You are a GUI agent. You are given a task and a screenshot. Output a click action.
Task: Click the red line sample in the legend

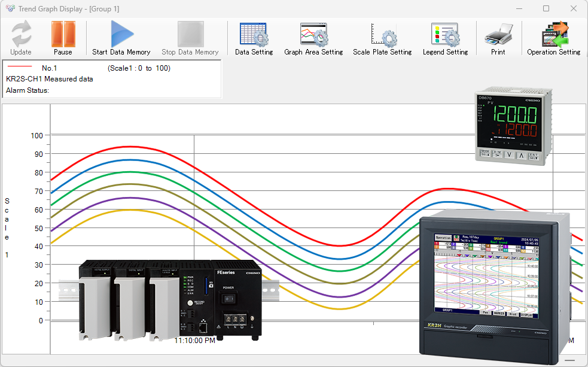pos(20,66)
